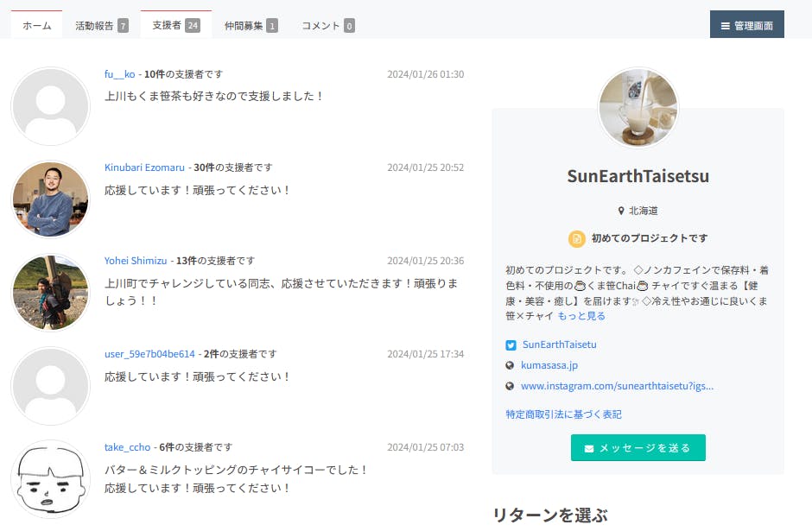The height and width of the screenshot is (531, 812).
Task: Click take_ccho's cartoon face avatar
Action: pos(50,479)
